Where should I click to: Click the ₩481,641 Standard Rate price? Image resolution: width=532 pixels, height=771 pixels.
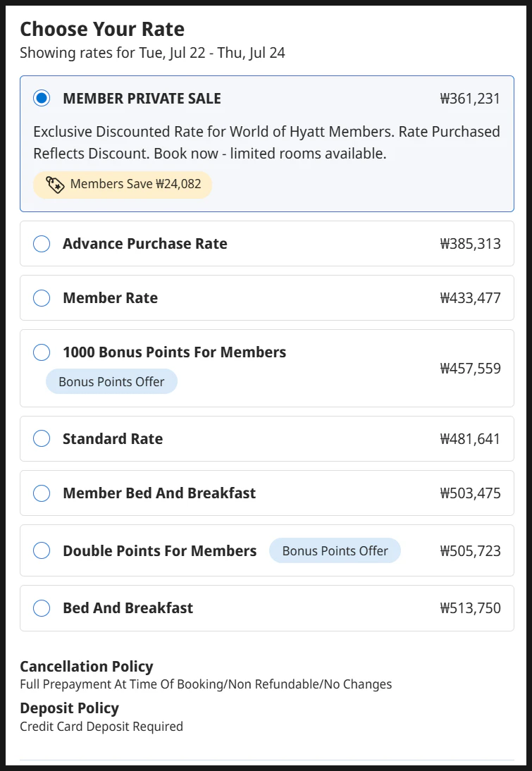click(x=470, y=438)
